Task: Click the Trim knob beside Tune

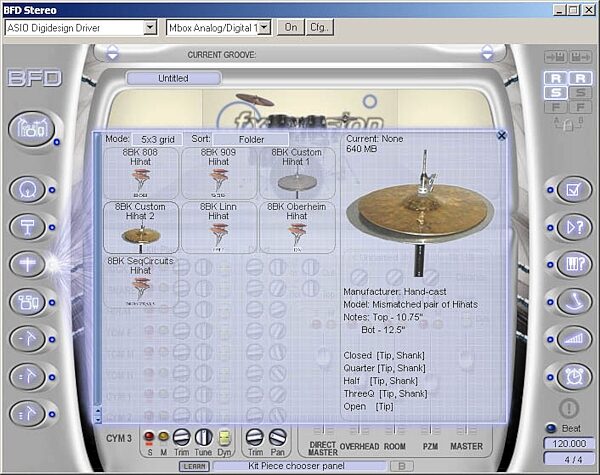Action: click(181, 437)
